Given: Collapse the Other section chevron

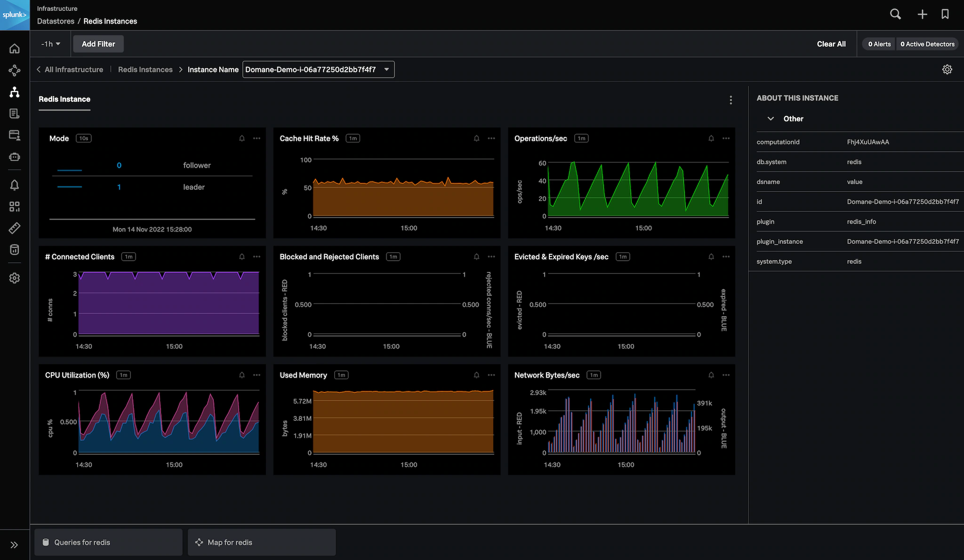Looking at the screenshot, I should click(x=771, y=119).
